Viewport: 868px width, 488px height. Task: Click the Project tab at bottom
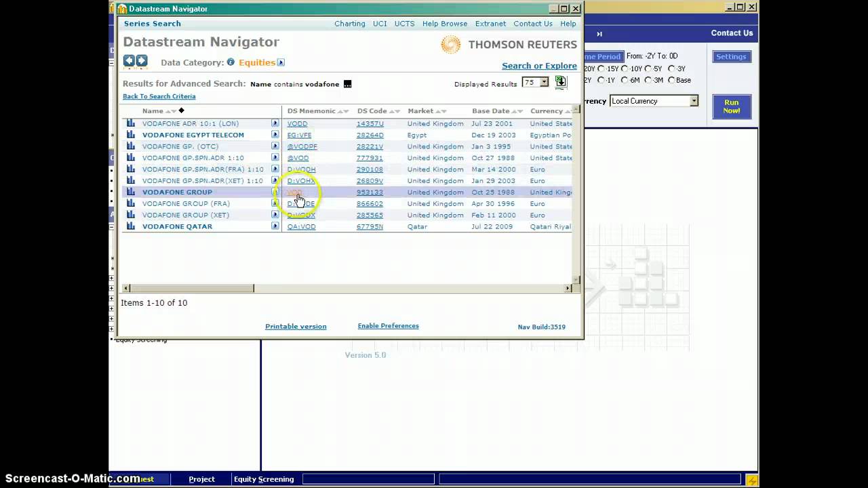(201, 479)
